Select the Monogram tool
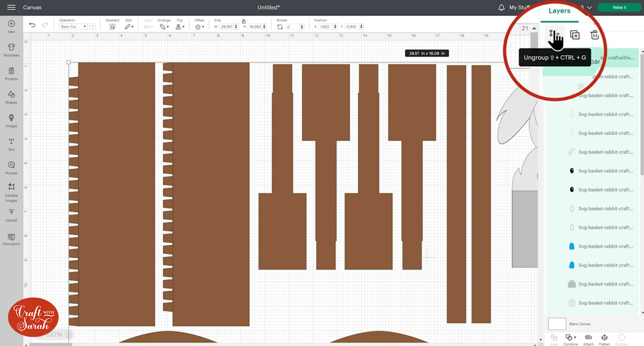This screenshot has height=346, width=644. tap(11, 240)
